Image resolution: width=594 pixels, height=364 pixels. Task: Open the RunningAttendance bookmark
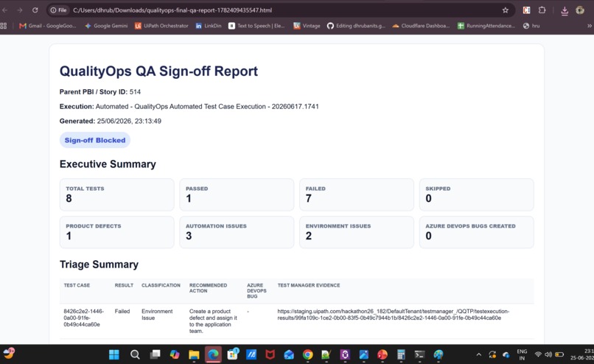[x=486, y=26]
